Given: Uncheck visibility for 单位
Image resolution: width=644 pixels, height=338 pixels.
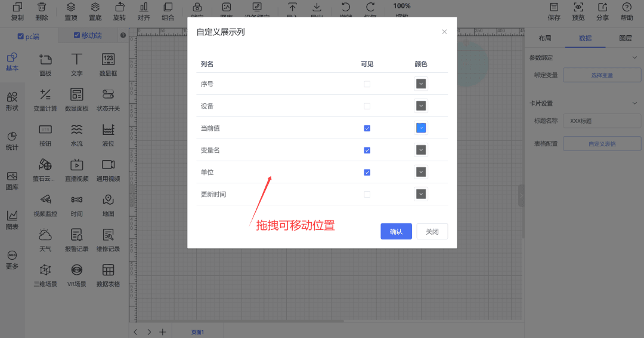Looking at the screenshot, I should [x=367, y=173].
